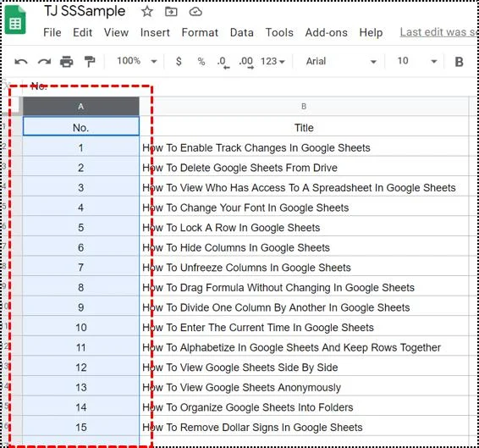The height and width of the screenshot is (448, 479).
Task: Open the Arial font dropdown
Action: click(341, 61)
